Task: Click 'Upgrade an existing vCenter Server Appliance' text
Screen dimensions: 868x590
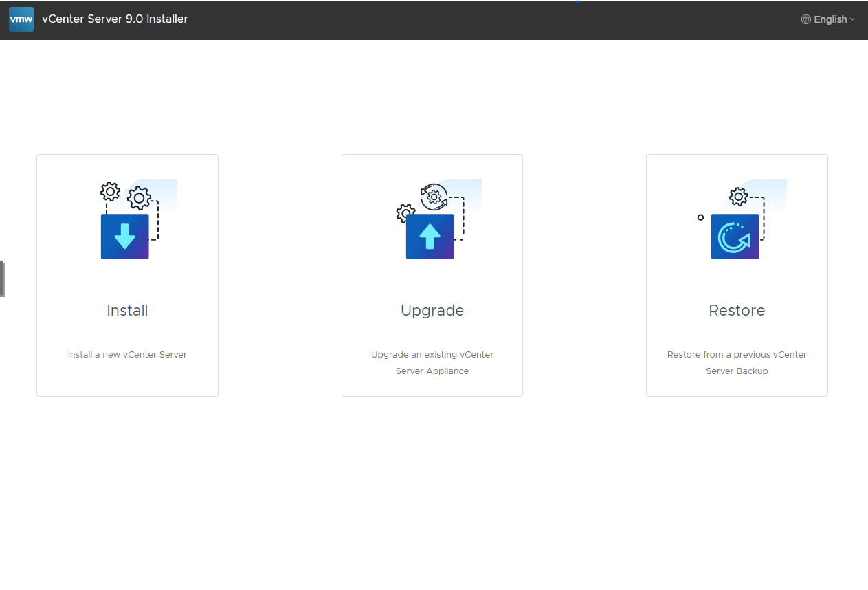Action: [x=432, y=362]
